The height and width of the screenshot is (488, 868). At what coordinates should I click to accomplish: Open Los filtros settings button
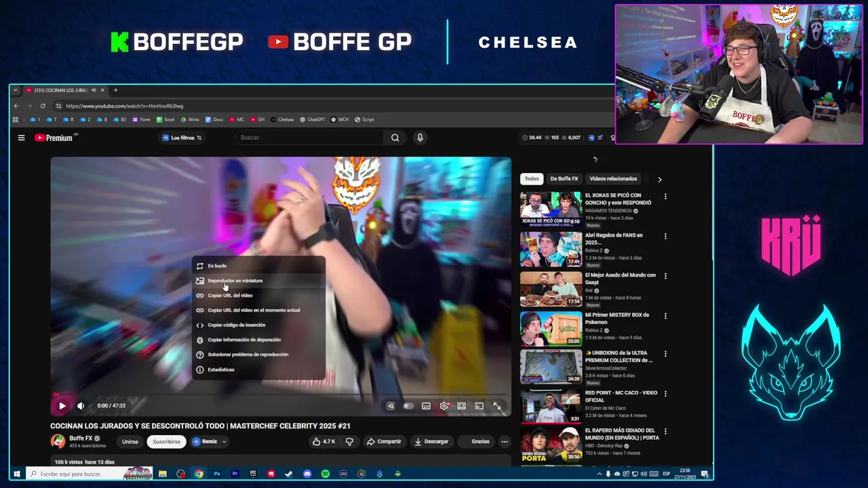181,138
